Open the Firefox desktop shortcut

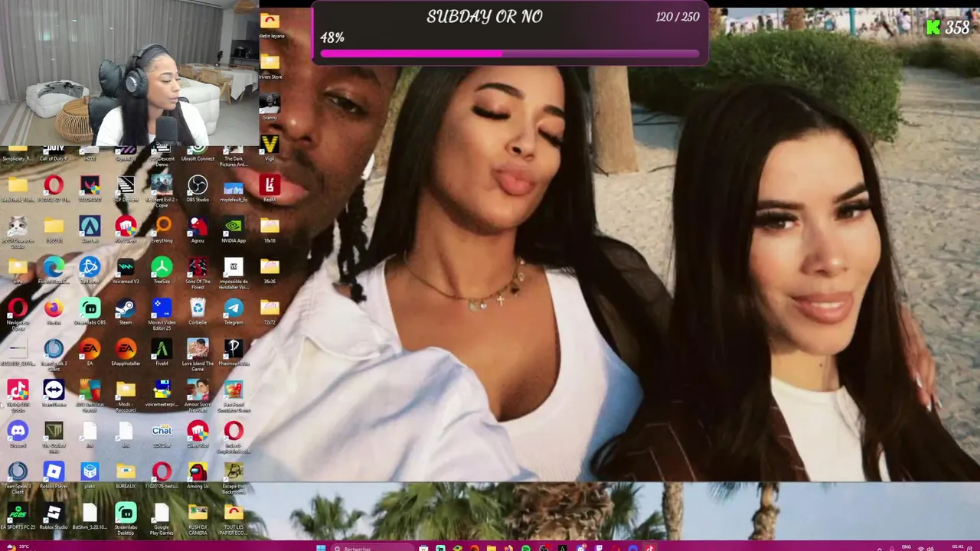point(54,311)
